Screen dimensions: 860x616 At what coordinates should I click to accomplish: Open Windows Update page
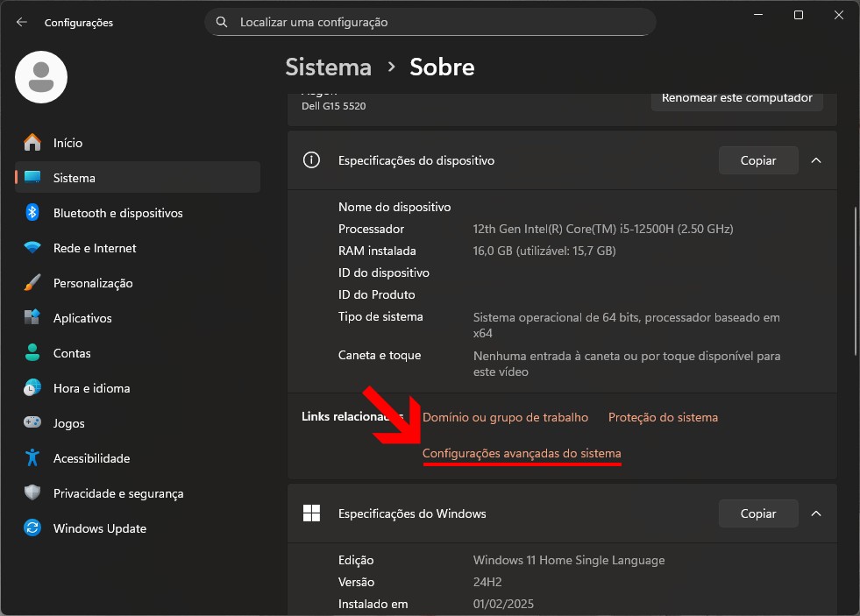(99, 528)
